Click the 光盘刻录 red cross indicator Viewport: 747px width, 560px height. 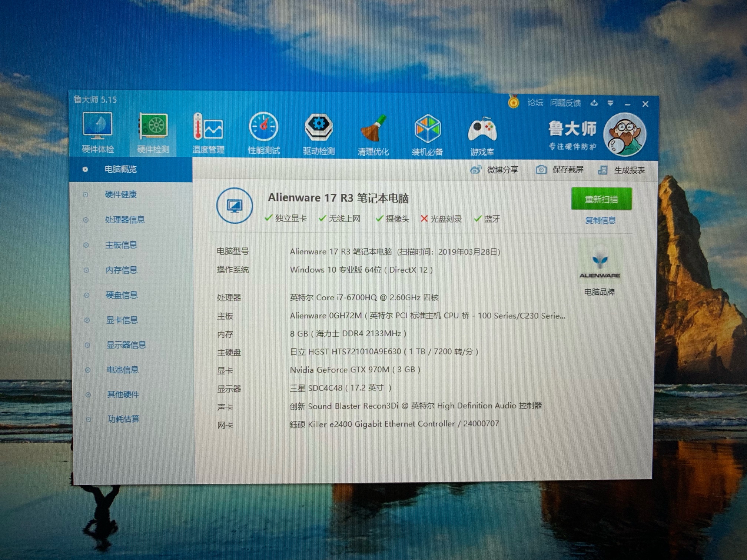[441, 219]
